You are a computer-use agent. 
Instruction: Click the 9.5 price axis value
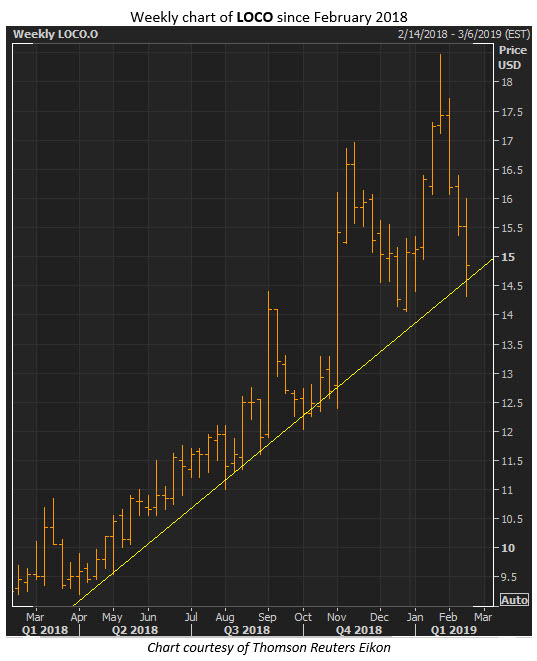[509, 577]
